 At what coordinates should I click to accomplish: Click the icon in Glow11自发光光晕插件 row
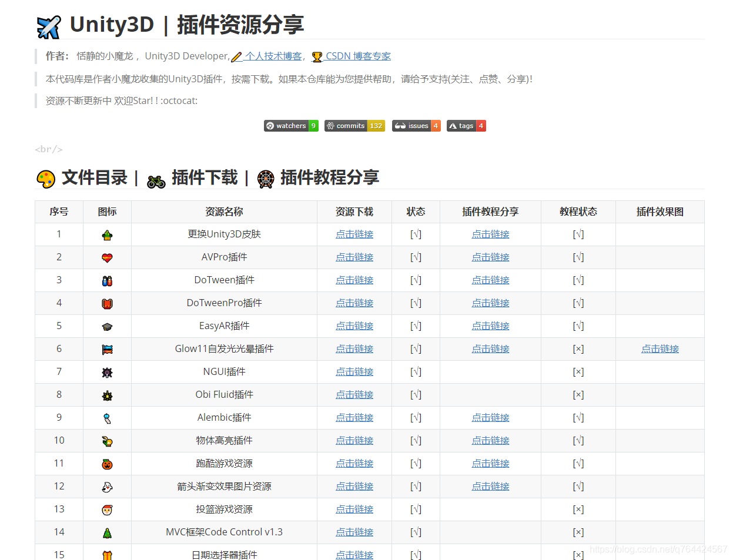tap(107, 350)
